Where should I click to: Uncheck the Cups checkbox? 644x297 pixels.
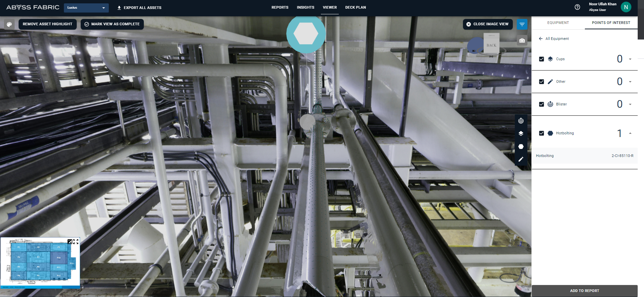click(541, 59)
